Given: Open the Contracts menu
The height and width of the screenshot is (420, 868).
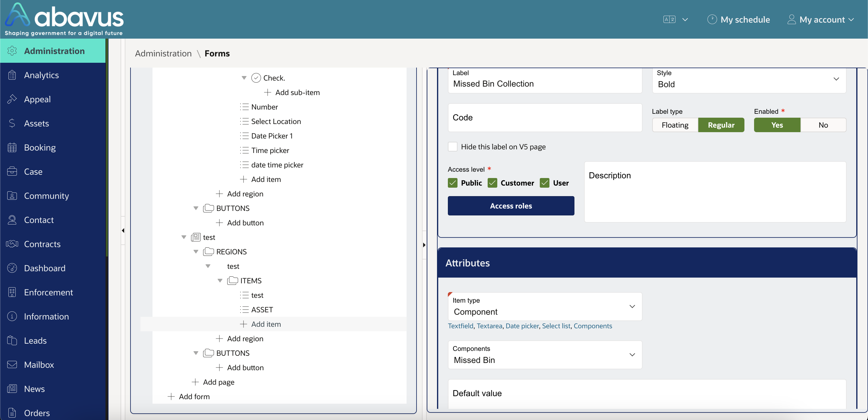Looking at the screenshot, I should point(53,244).
